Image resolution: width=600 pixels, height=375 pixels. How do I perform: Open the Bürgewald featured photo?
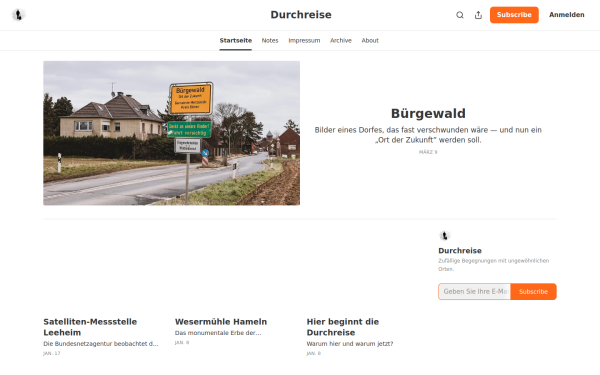tap(171, 133)
